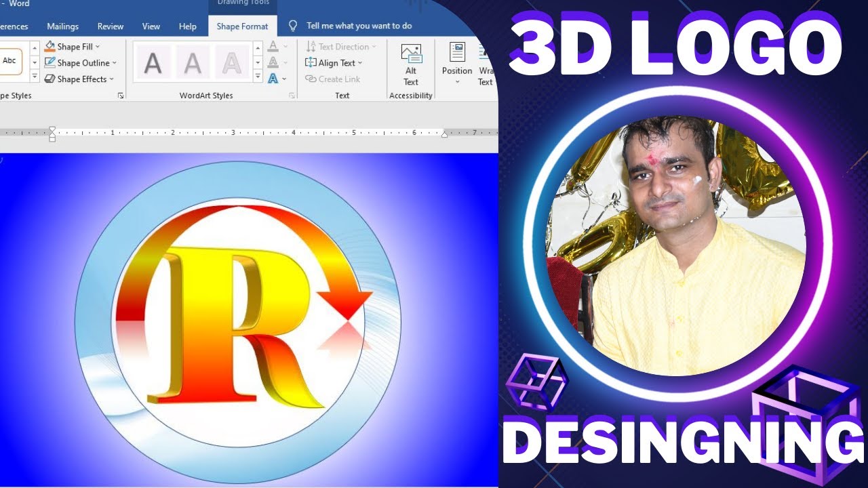
Task: Click the Text Fill letter A icon
Action: click(273, 46)
